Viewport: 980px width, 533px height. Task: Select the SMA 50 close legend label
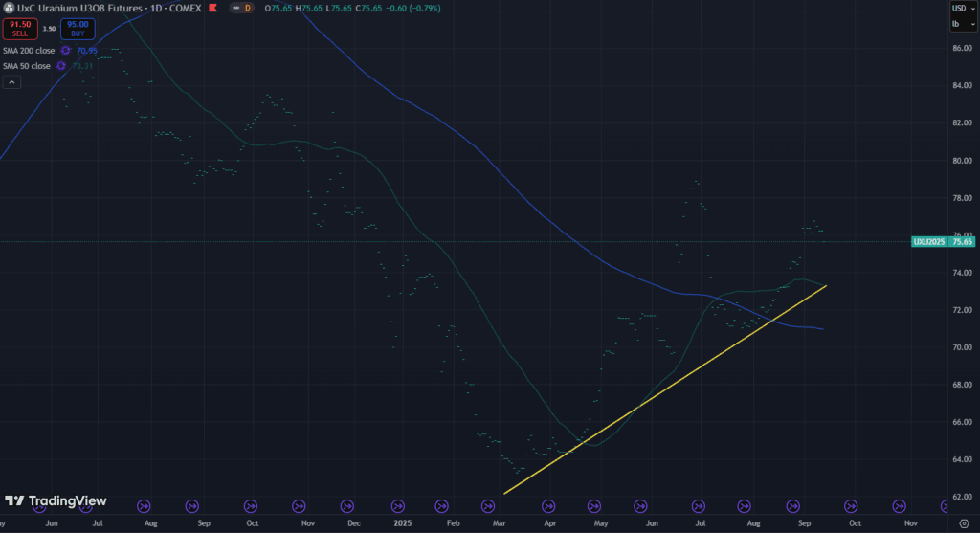pyautogui.click(x=28, y=65)
